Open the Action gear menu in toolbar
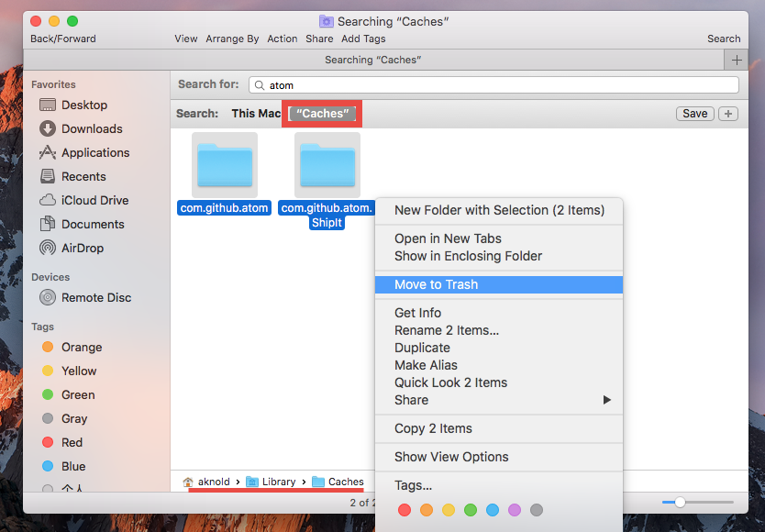 tap(282, 39)
